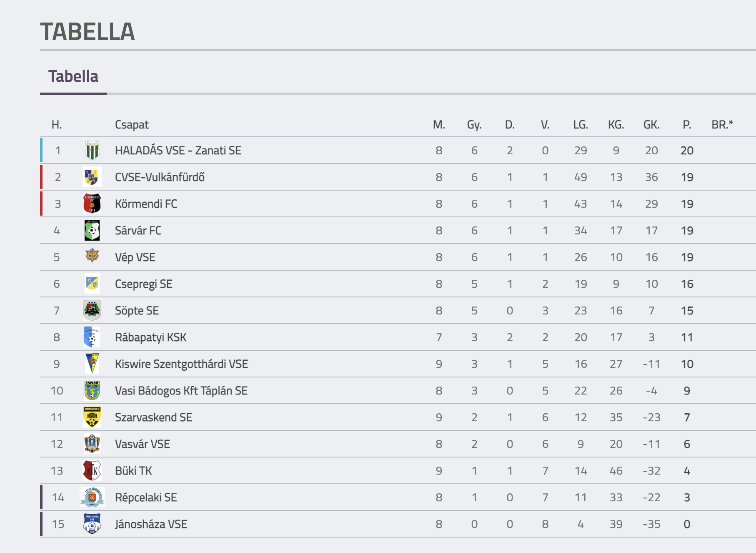Click the Körmendi FC red-black crest
The image size is (756, 553).
[x=92, y=204]
